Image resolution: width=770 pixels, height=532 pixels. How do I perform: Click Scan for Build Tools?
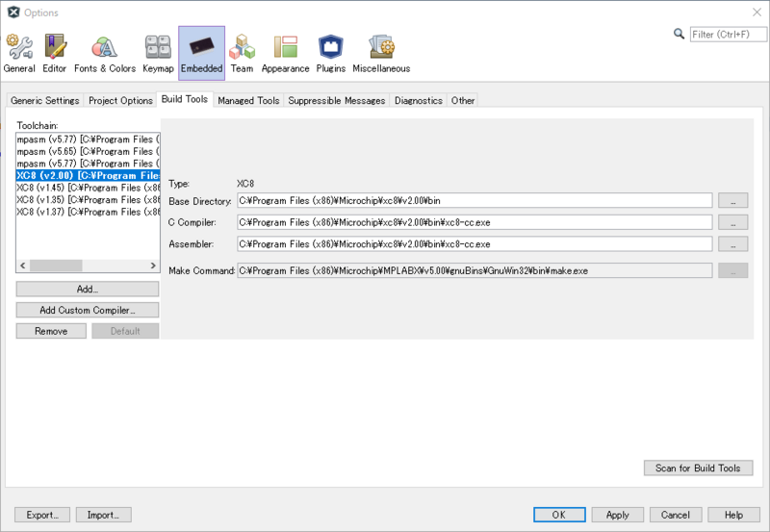[x=698, y=469]
